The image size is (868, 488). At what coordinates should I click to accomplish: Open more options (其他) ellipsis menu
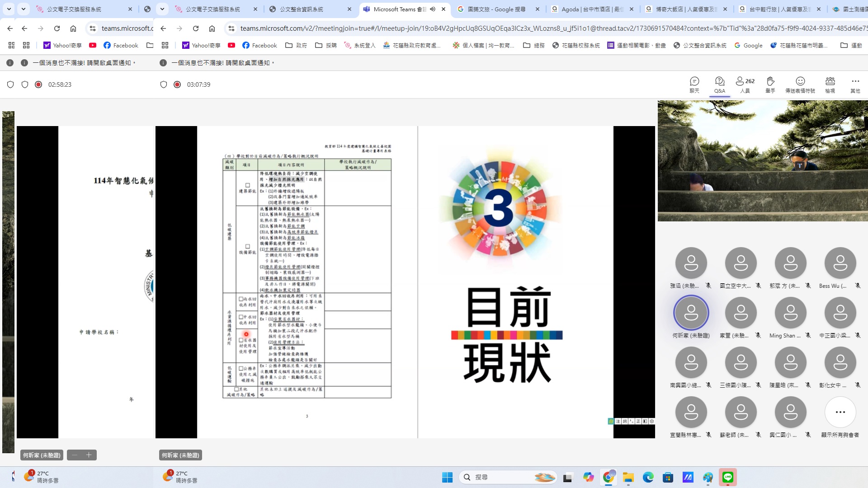point(855,84)
